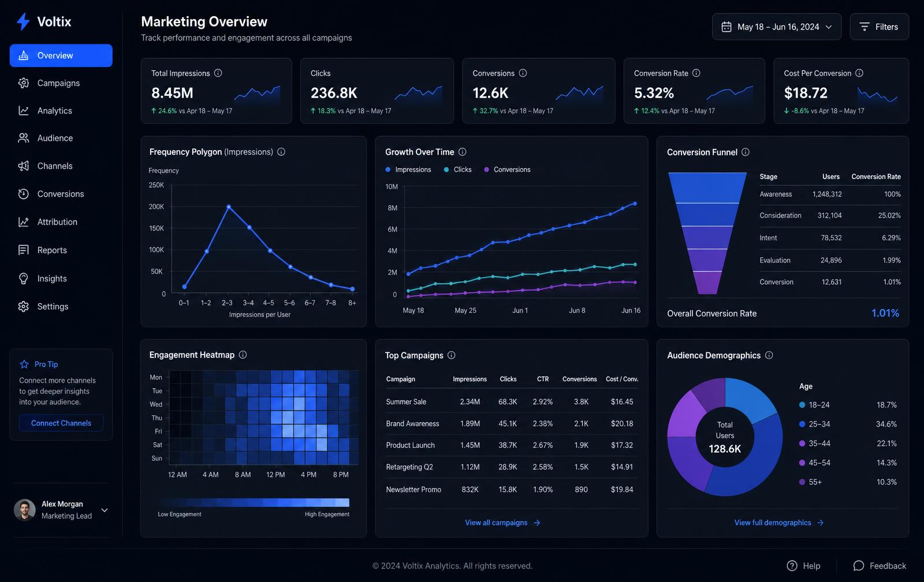Open the Settings sidebar page
This screenshot has height=582, width=924.
pyautogui.click(x=61, y=307)
